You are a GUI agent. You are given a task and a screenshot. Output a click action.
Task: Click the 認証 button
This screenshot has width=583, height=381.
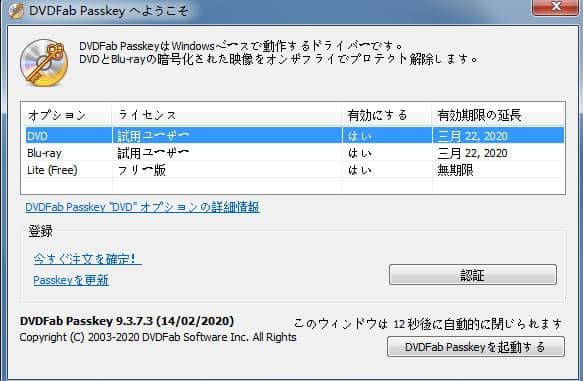(473, 275)
